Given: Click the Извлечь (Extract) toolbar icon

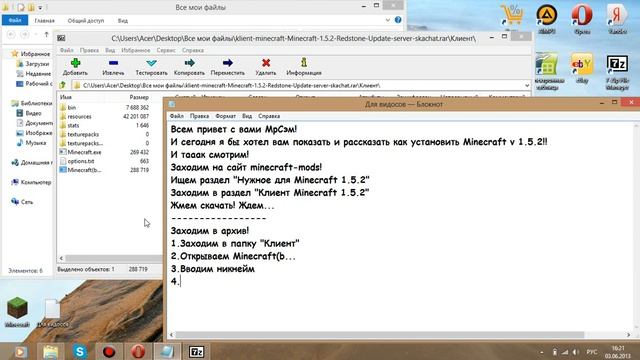Looking at the screenshot, I should (113, 63).
